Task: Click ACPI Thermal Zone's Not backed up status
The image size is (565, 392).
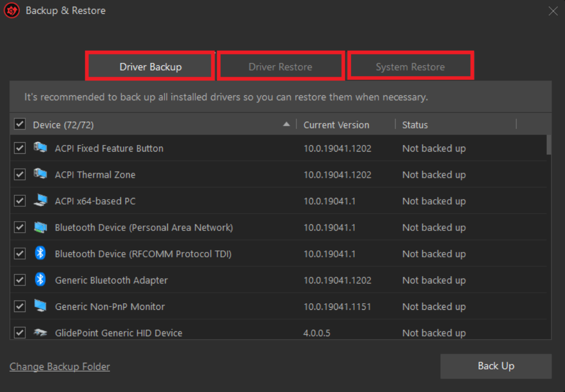Action: 434,175
